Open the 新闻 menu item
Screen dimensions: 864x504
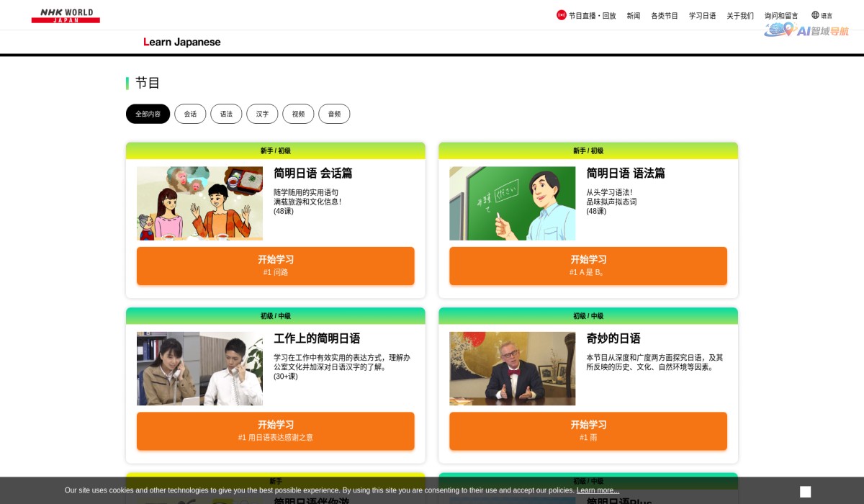(633, 15)
